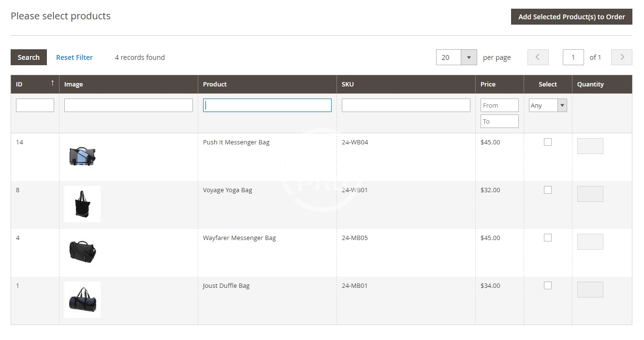Click the Push It Messenger Bag thumbnail
The width and height of the screenshot is (644, 340).
82,156
